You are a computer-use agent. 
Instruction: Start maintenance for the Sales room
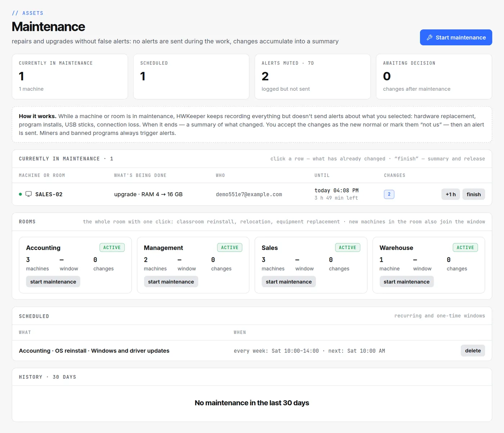[289, 281]
